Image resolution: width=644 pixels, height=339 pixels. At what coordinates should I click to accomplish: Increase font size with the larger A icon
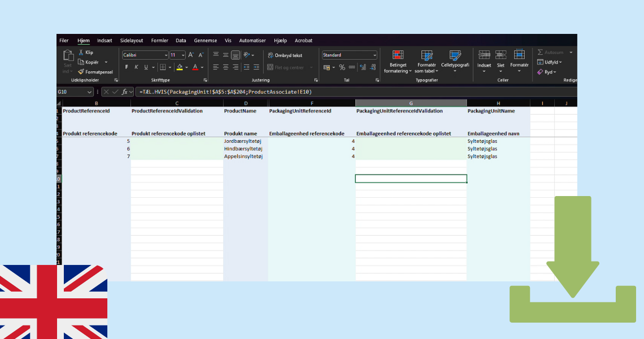191,55
